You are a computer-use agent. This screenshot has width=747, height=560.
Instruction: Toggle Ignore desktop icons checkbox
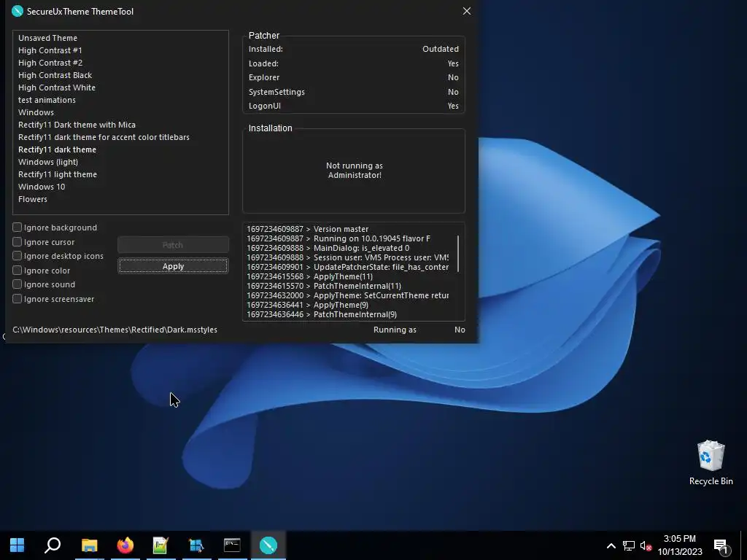pyautogui.click(x=18, y=256)
